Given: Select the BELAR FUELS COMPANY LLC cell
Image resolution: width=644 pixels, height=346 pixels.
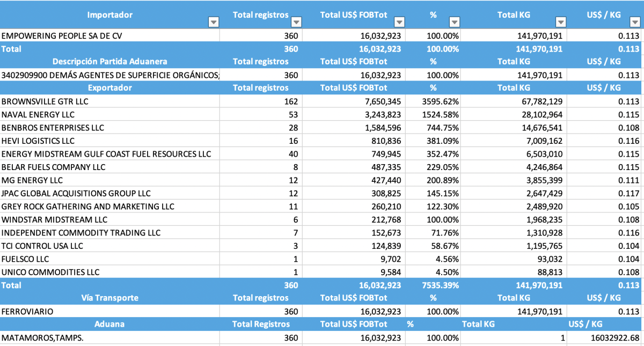Looking at the screenshot, I should click(x=109, y=167).
